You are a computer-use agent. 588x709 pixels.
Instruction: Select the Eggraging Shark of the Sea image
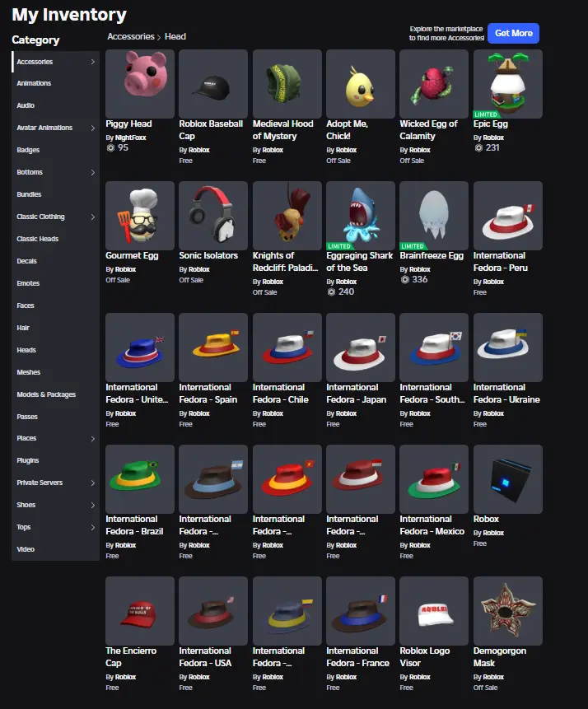point(361,216)
